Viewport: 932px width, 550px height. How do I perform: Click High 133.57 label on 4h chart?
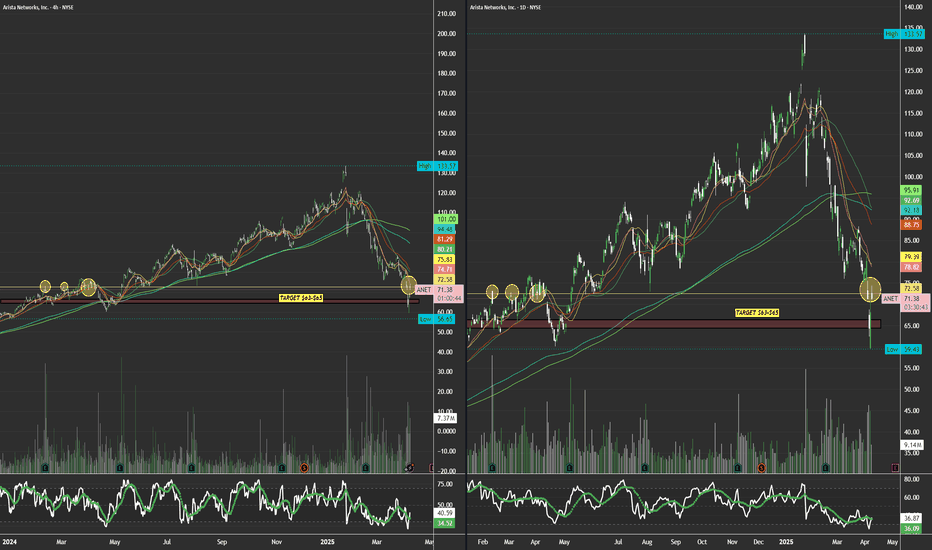point(437,166)
